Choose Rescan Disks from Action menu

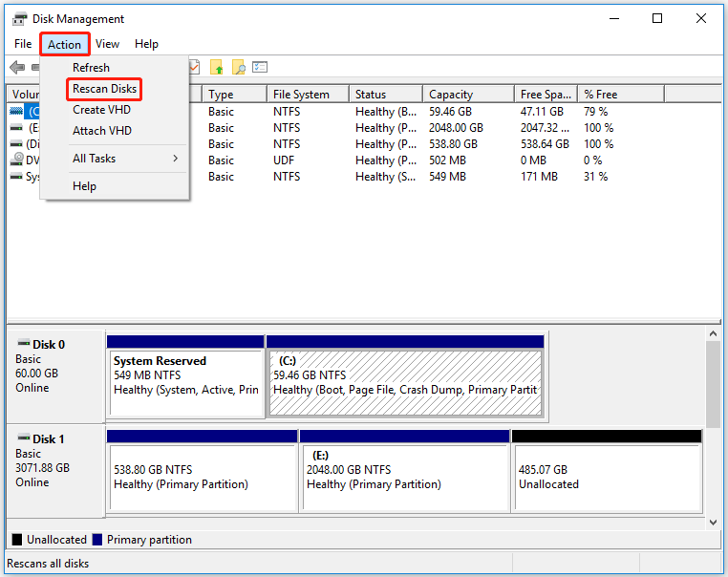coord(105,89)
